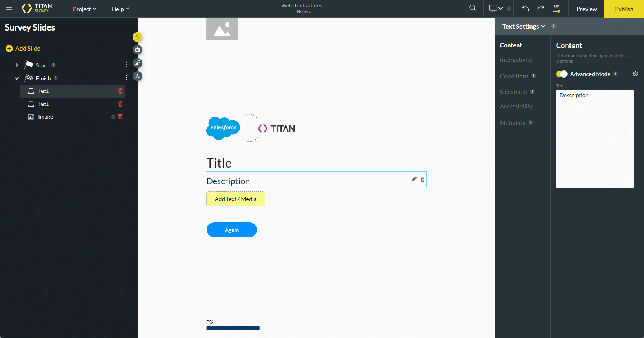Viewport: 644px width, 338px height.
Task: Toggle Advanced Mode switch off
Action: pos(562,74)
